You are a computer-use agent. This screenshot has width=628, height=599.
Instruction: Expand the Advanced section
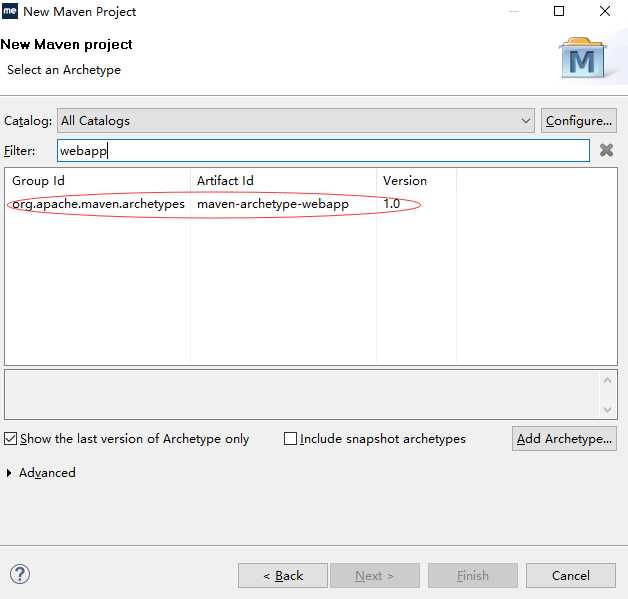pyautogui.click(x=9, y=473)
